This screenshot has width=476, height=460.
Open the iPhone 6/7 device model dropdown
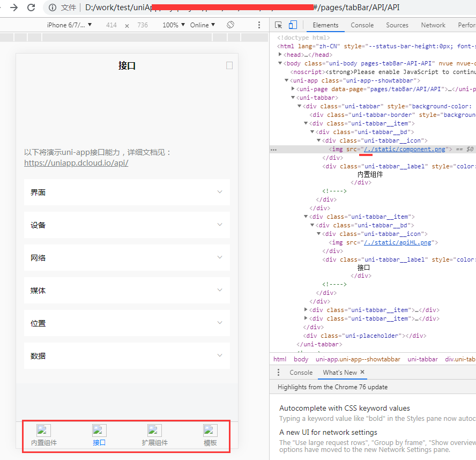click(69, 25)
